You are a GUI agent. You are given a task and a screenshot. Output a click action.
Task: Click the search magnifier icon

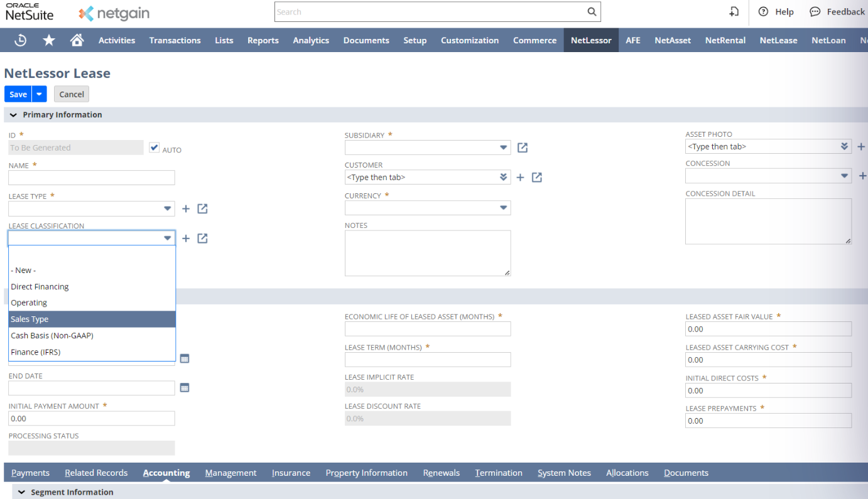[x=592, y=12]
